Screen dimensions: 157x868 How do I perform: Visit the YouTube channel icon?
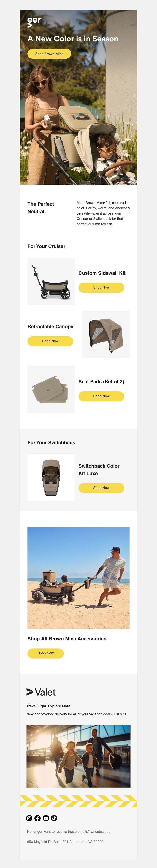46,818
